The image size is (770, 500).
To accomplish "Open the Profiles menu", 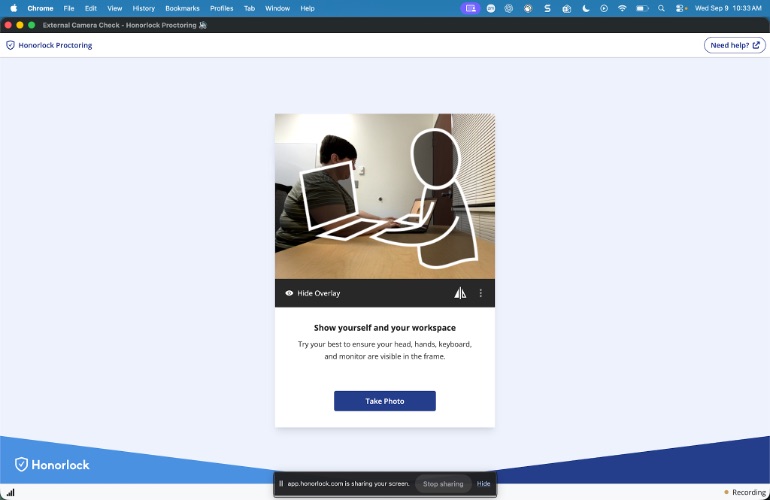I will click(221, 8).
